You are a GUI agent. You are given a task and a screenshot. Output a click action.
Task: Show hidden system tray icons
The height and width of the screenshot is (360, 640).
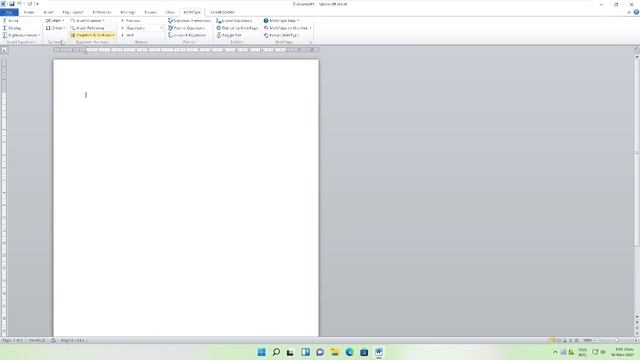tap(555, 352)
